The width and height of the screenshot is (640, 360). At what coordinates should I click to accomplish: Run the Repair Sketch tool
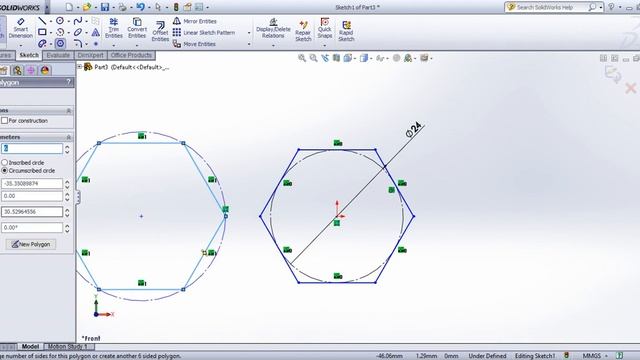[303, 31]
